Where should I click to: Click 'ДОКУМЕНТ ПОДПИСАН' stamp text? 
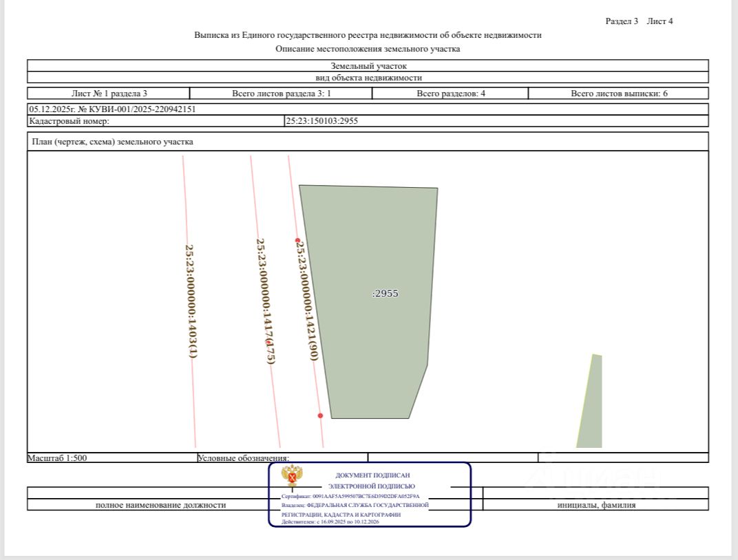tap(372, 475)
